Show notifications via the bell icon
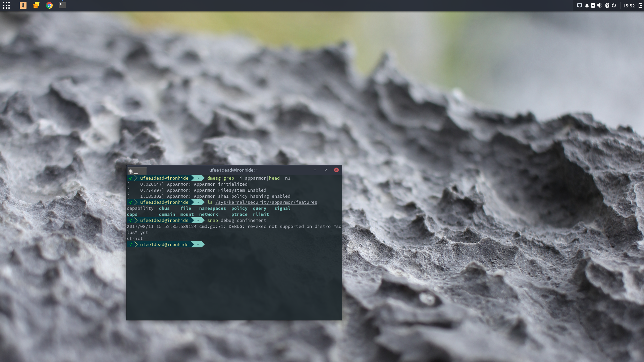Viewport: 644px width, 362px height. (x=587, y=5)
